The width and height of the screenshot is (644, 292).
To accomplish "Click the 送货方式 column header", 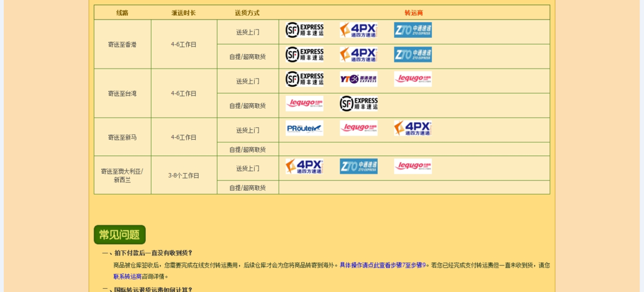I will (247, 13).
